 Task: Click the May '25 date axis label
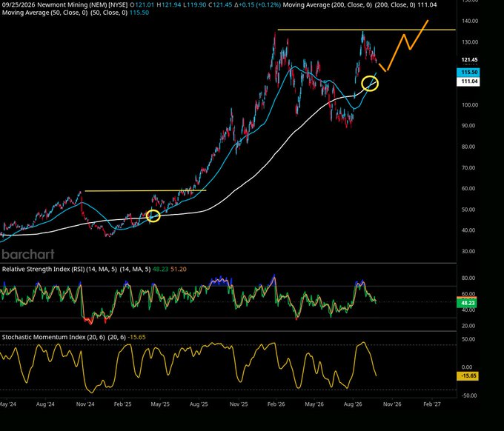(160, 404)
